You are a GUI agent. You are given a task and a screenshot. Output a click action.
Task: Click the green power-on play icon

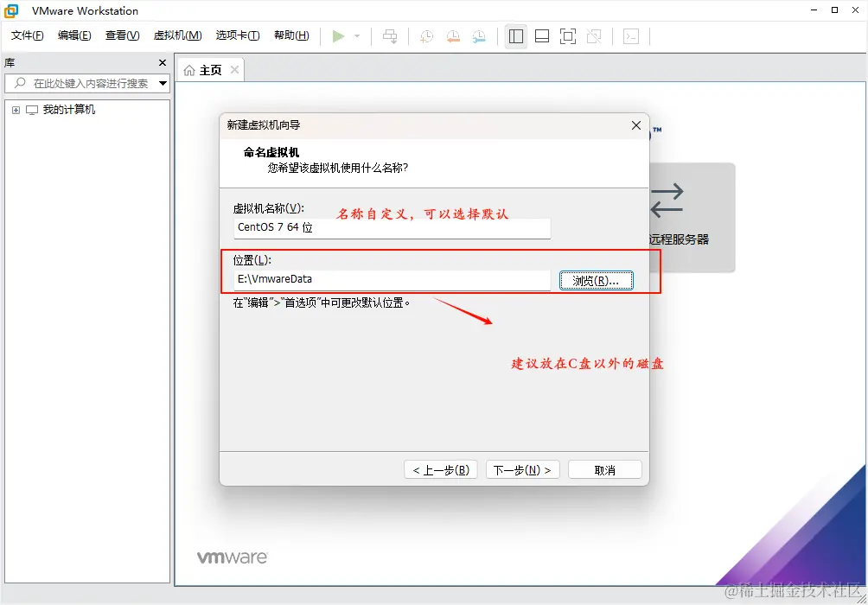click(x=338, y=36)
